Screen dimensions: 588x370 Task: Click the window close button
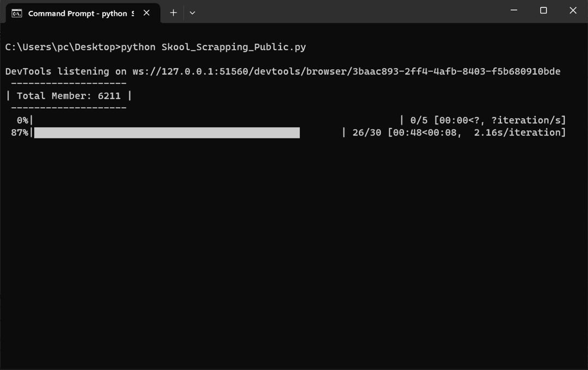(573, 10)
